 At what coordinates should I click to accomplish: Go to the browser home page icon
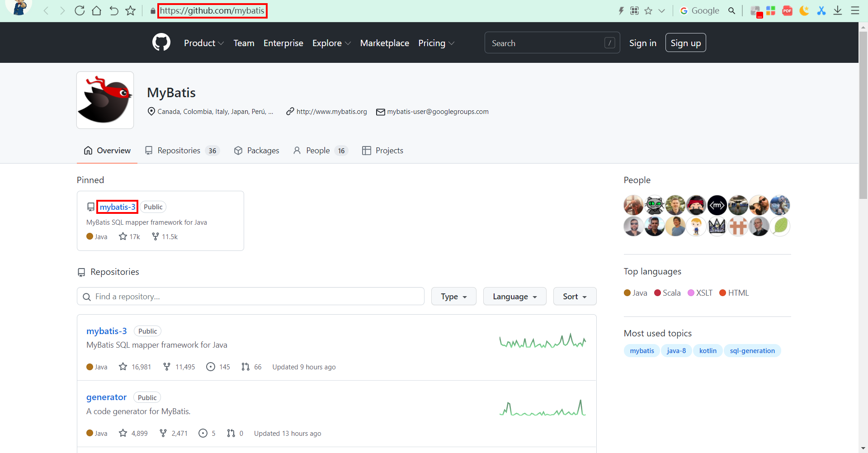(x=96, y=10)
